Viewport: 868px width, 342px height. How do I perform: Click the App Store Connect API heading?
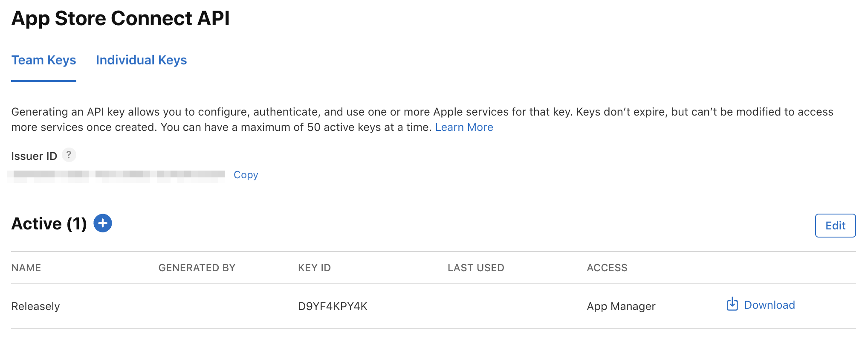click(x=120, y=18)
